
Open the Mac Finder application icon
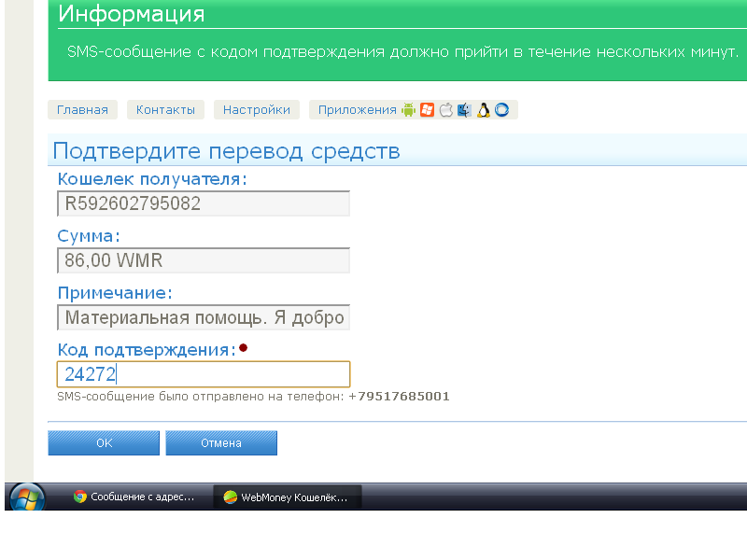pyautogui.click(x=464, y=110)
